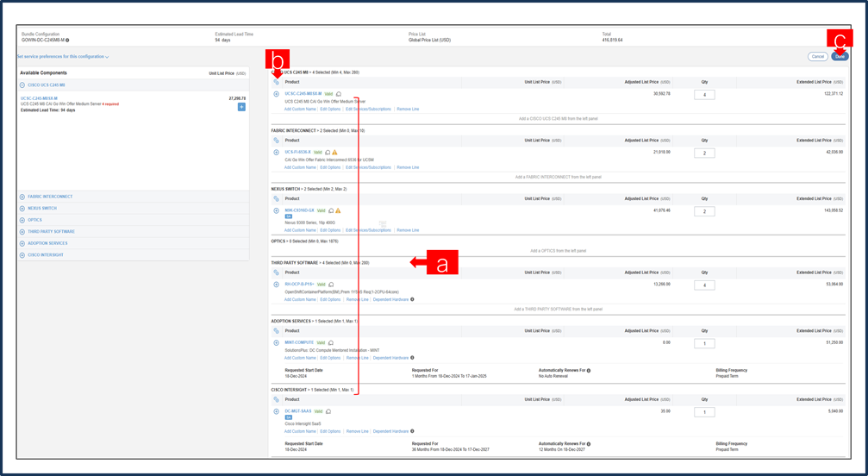
Task: Click the Total value 416,819.64
Action: 612,41
